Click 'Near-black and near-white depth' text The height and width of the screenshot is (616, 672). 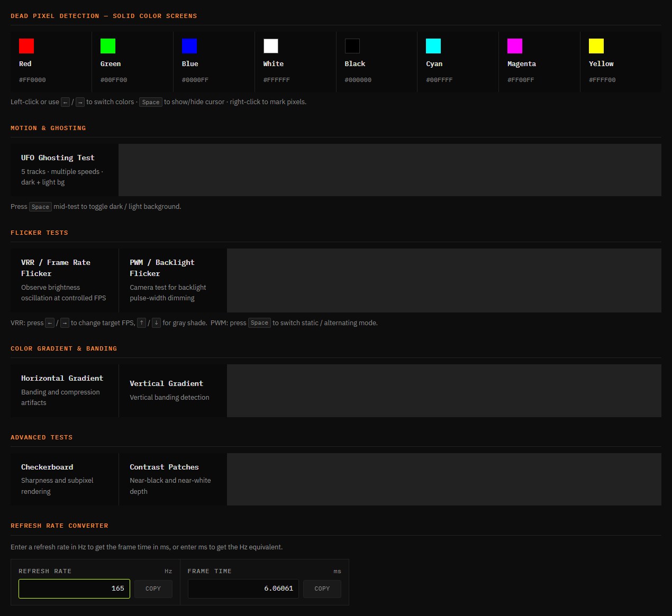(170, 486)
